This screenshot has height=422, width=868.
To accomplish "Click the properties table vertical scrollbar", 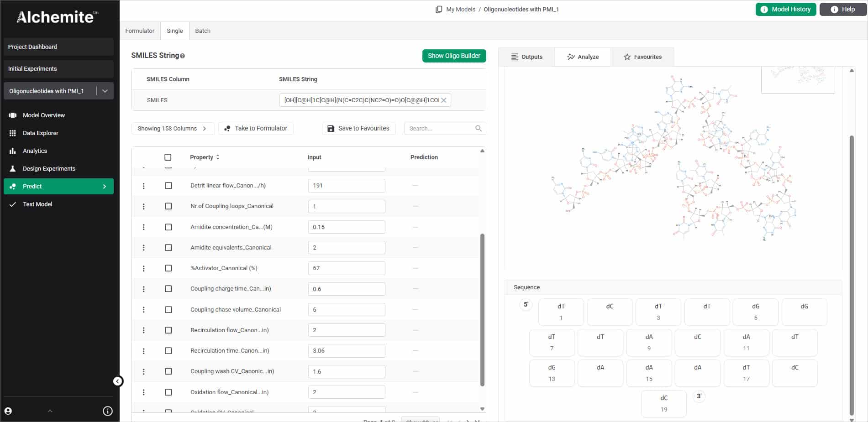I will point(482,310).
